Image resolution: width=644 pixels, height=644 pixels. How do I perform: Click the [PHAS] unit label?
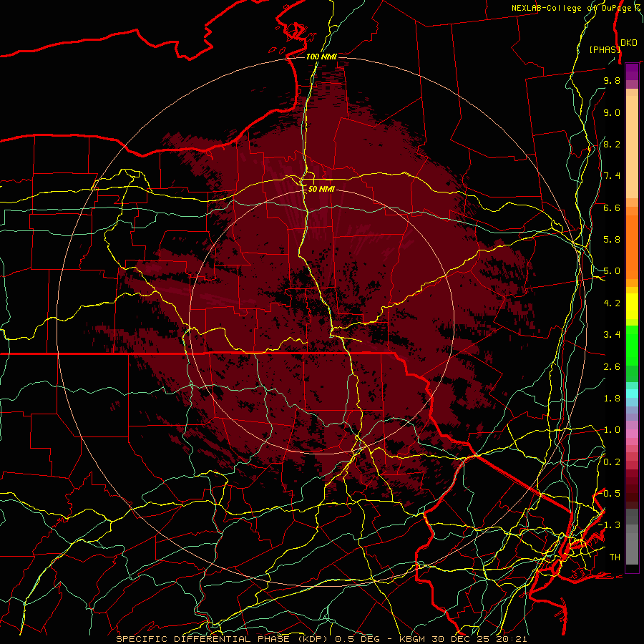coord(604,50)
